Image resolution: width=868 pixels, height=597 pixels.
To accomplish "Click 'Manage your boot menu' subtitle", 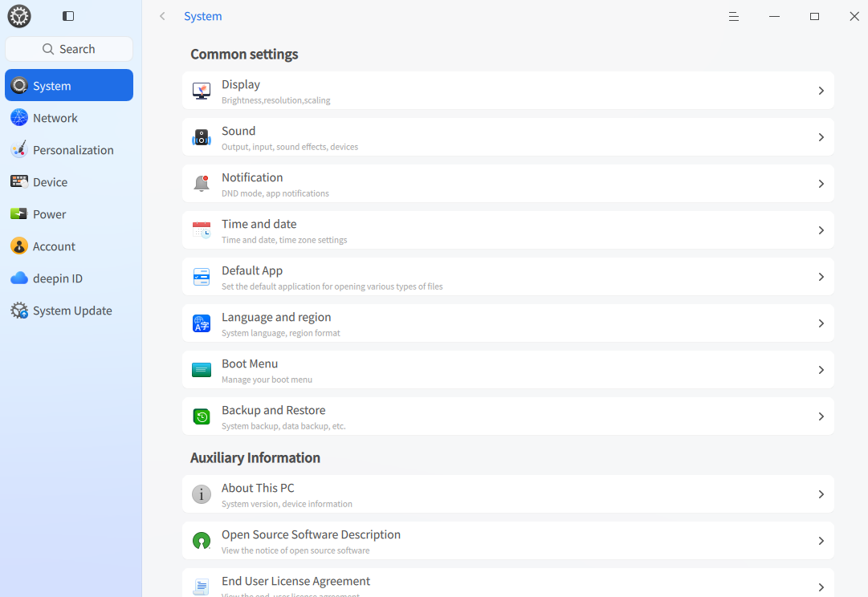I will click(x=267, y=380).
